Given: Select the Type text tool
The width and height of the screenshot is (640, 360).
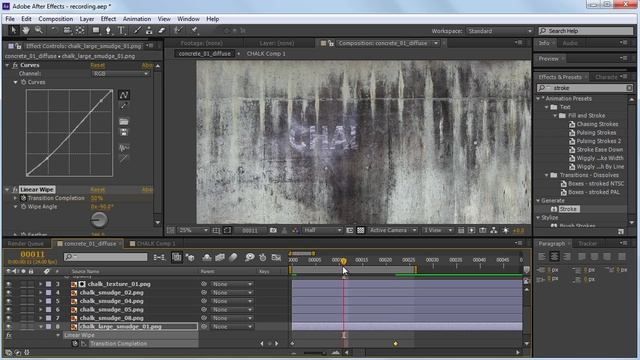Looking at the screenshot, I should point(121,30).
